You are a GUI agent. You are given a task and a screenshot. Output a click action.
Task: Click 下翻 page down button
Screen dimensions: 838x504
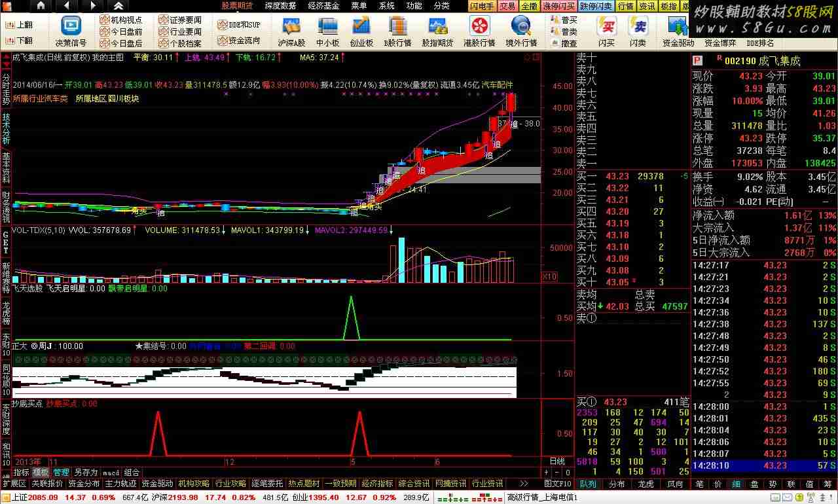click(x=19, y=41)
